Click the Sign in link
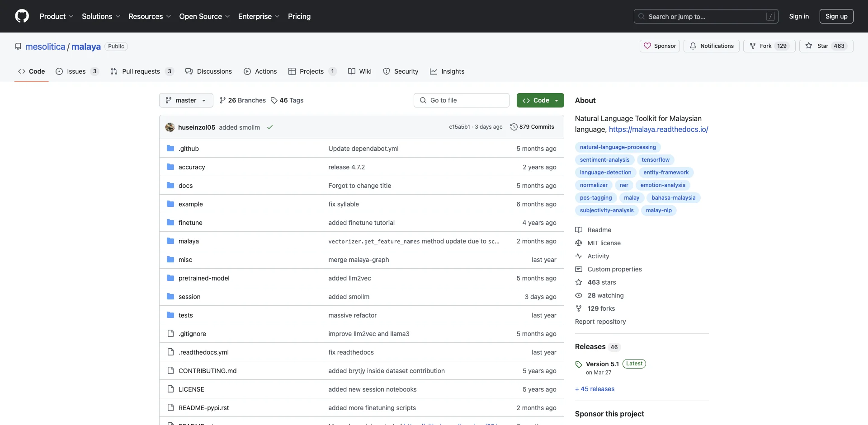 pyautogui.click(x=799, y=16)
